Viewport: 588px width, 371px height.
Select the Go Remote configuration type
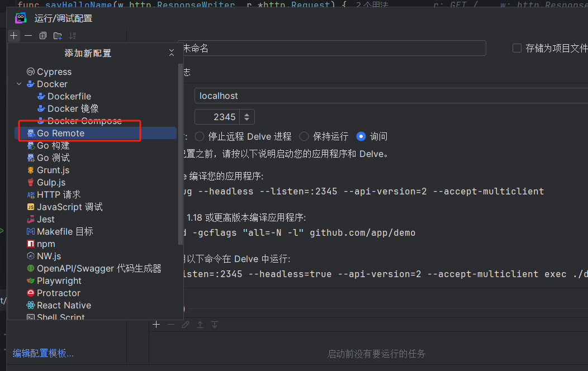pyautogui.click(x=96, y=133)
